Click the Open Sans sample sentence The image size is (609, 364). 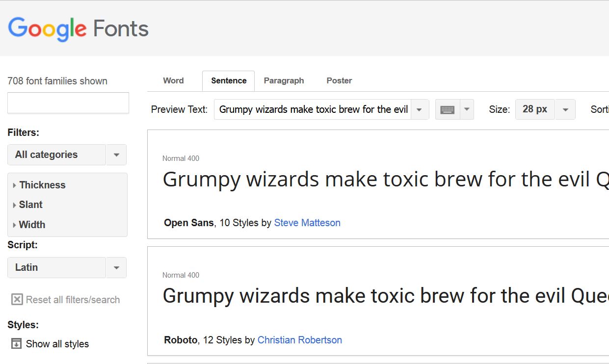tap(386, 180)
